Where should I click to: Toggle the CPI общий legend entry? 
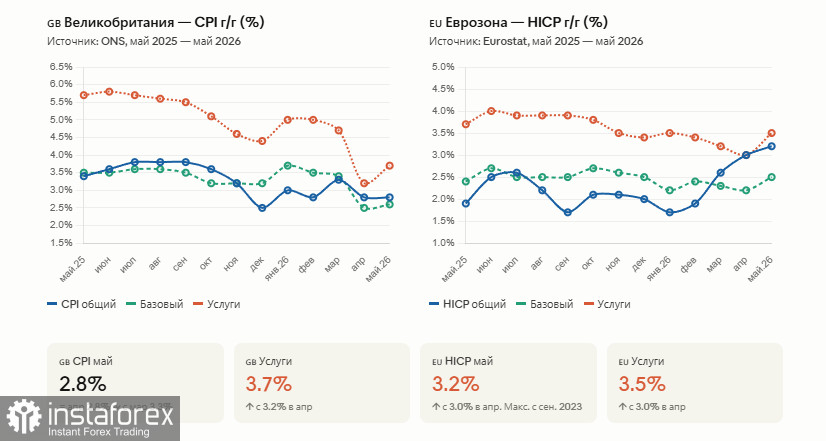point(82,304)
